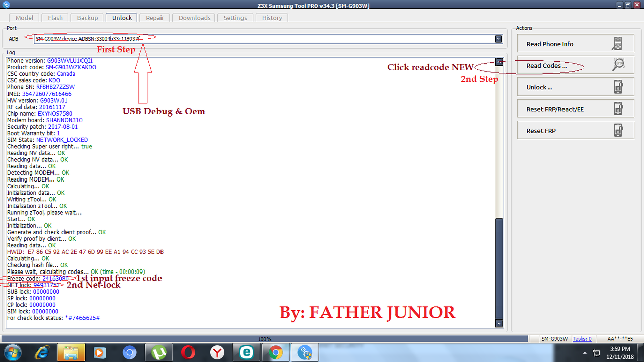Image resolution: width=644 pixels, height=362 pixels.
Task: Click the 'SIM lock: 00000000' line
Action: [33, 311]
